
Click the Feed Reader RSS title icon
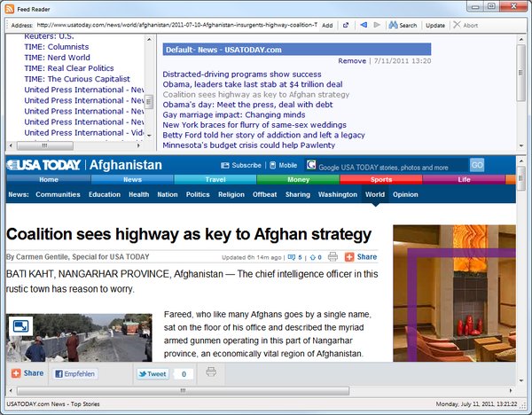(x=10, y=9)
